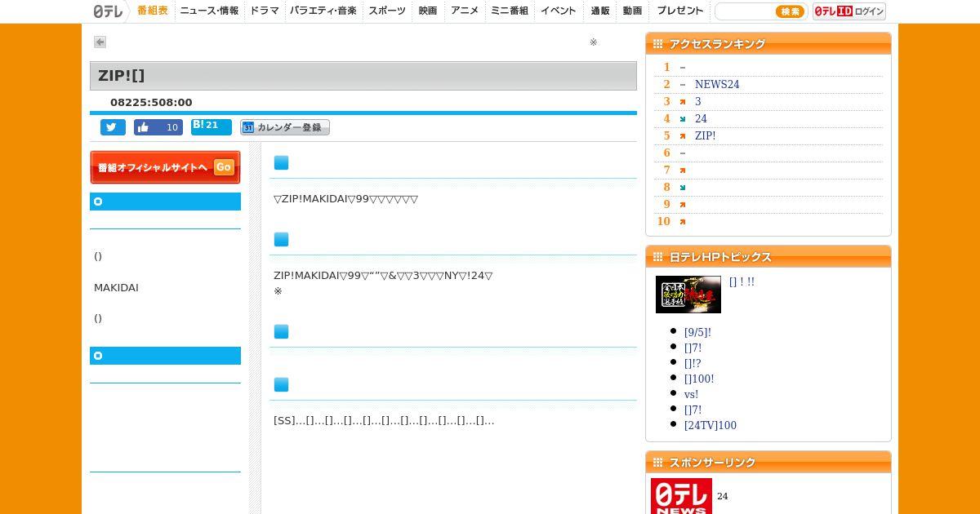Open the 日テレ logo home link
980x514 pixels.
[x=108, y=11]
